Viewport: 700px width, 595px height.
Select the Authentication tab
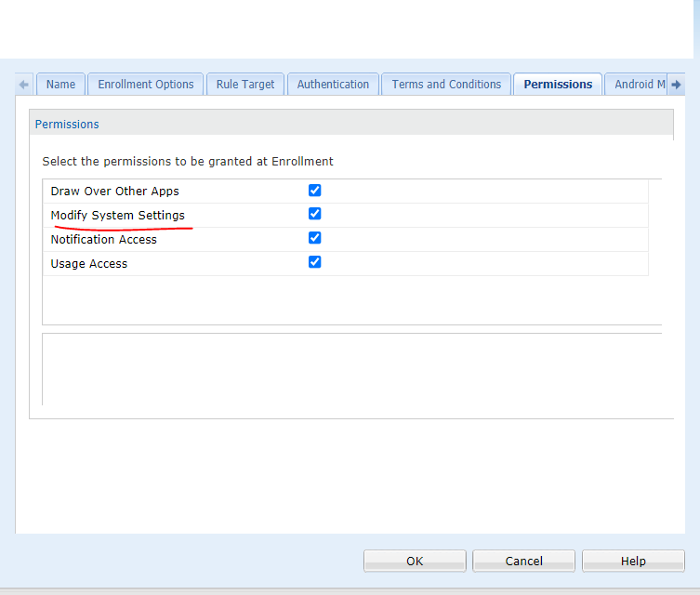pyautogui.click(x=333, y=85)
